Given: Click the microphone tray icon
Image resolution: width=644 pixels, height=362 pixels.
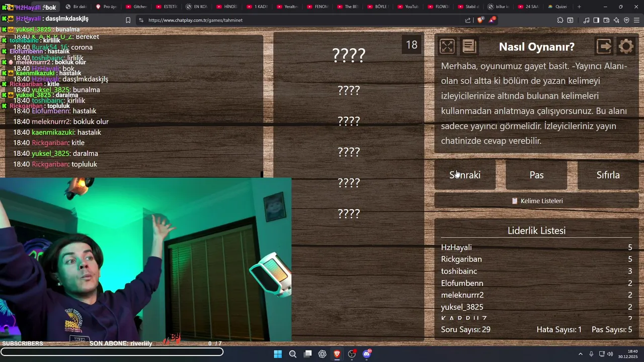Looking at the screenshot, I should coord(591,354).
